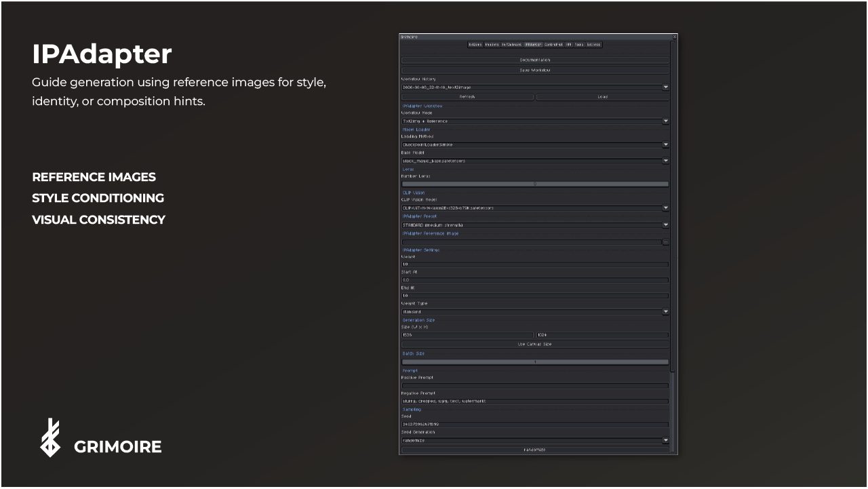
Task: Click the Documentation button
Action: pyautogui.click(x=535, y=60)
